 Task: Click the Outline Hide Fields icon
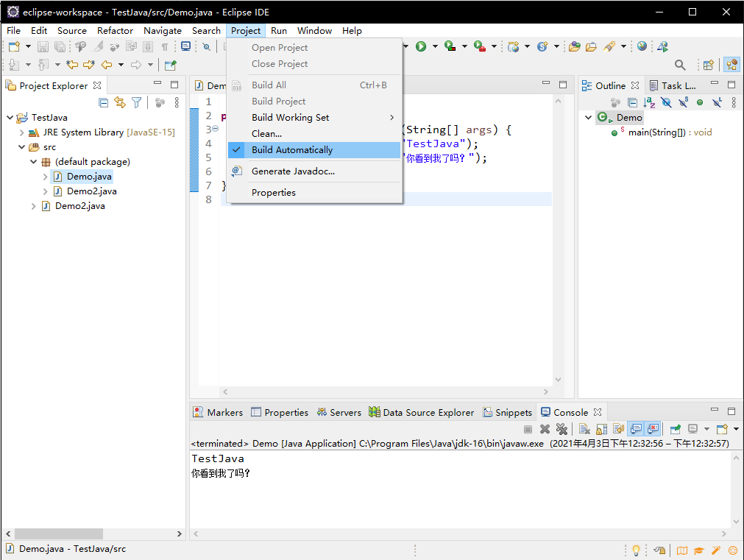pyautogui.click(x=666, y=102)
